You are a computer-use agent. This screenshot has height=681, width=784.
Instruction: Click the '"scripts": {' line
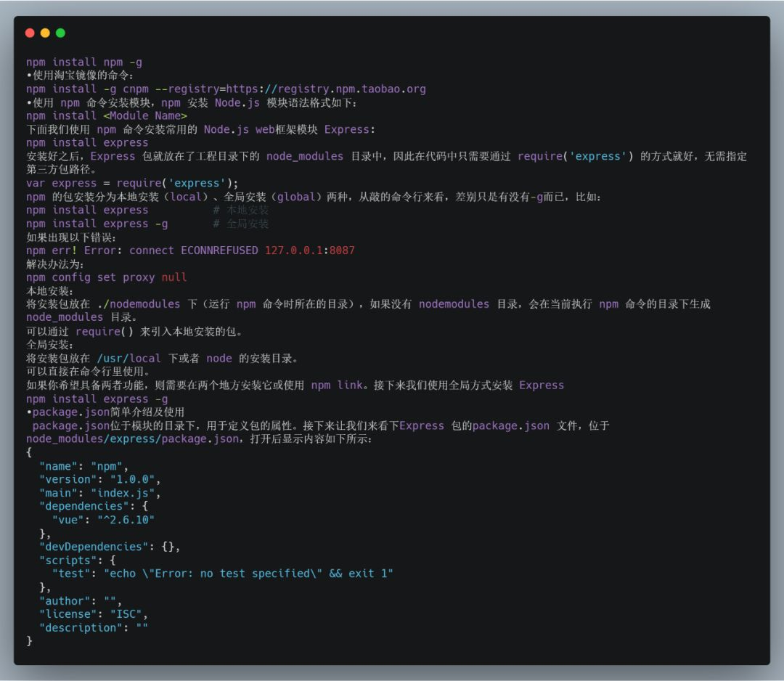[x=78, y=560]
